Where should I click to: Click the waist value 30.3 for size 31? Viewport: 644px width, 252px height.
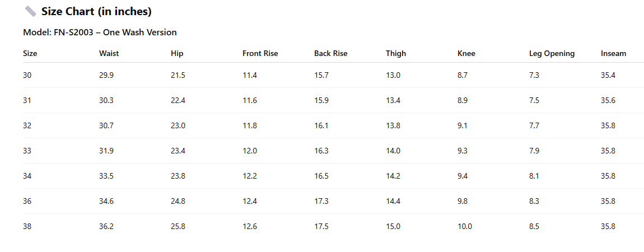tap(106, 100)
